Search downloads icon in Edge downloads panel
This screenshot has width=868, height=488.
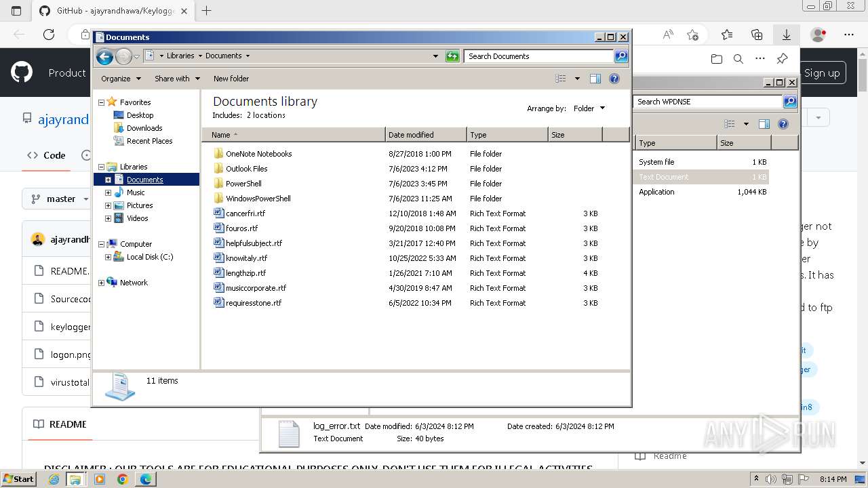(x=738, y=59)
